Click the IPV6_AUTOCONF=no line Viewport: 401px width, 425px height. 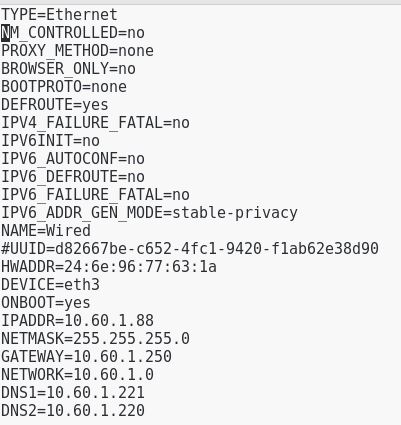tap(73, 159)
